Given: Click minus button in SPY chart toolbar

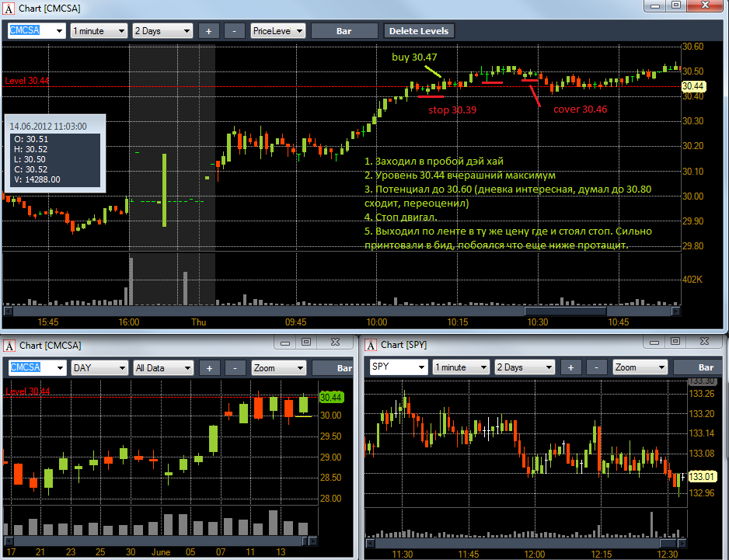Looking at the screenshot, I should tap(597, 367).
